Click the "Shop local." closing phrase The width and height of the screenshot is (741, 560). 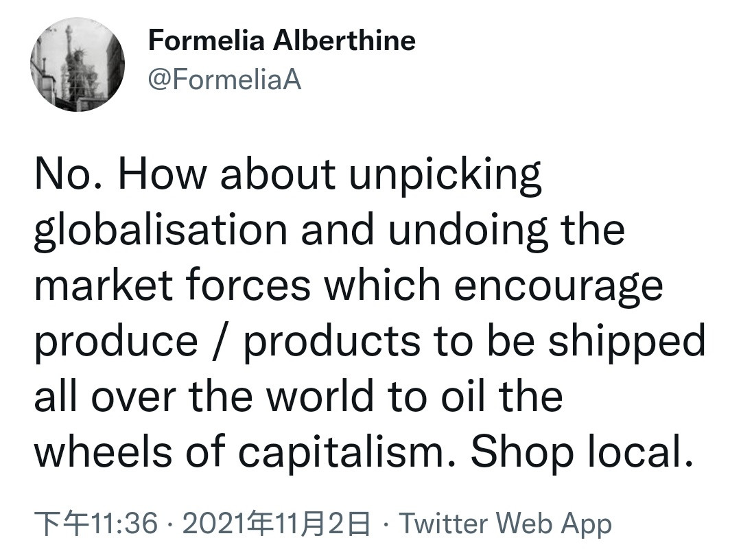coord(578,451)
